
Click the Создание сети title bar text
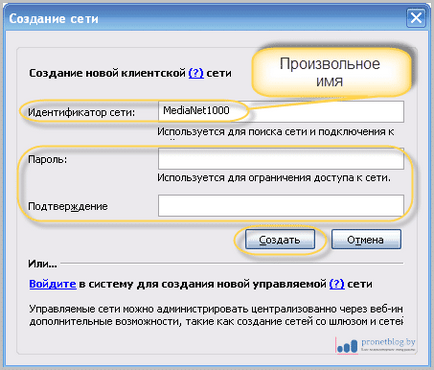[54, 19]
